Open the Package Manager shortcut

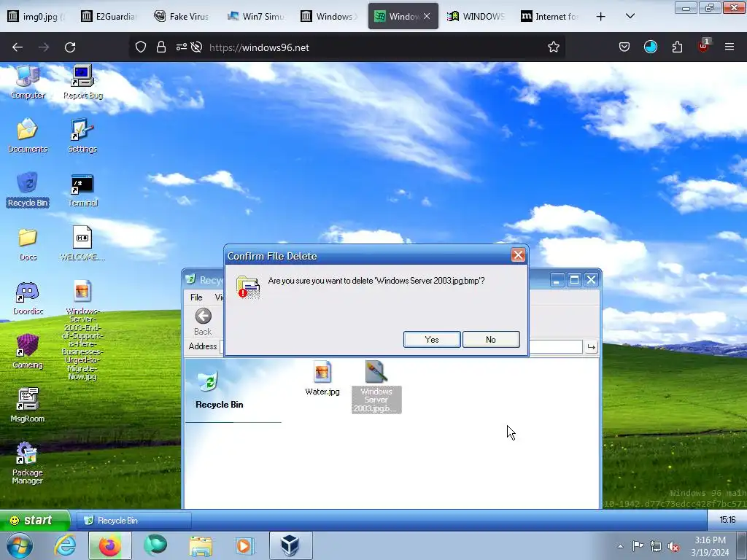(x=27, y=463)
